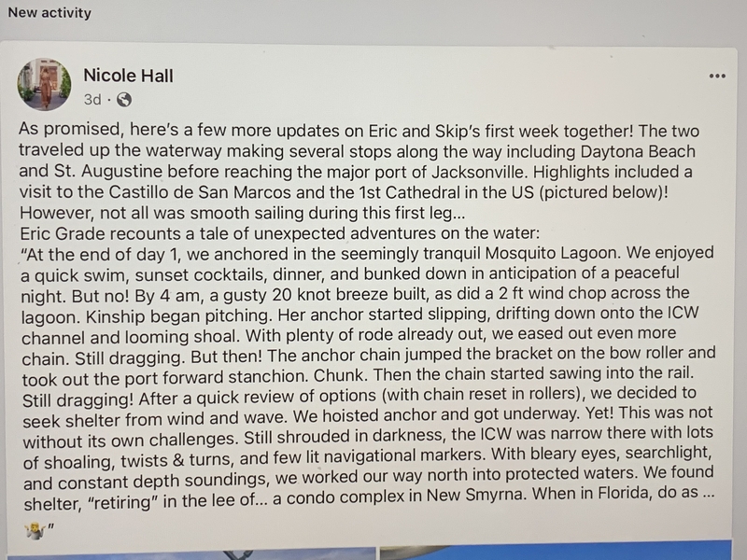Open the three-dot post options menu

pos(717,76)
